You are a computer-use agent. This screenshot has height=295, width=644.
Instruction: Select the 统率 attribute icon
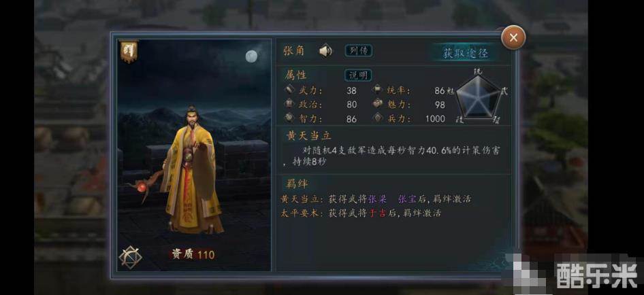[377, 90]
